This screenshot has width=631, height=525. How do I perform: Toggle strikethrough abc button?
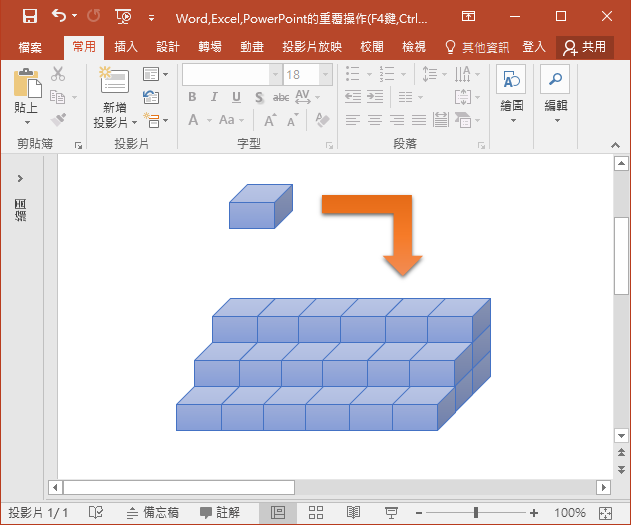tap(280, 97)
